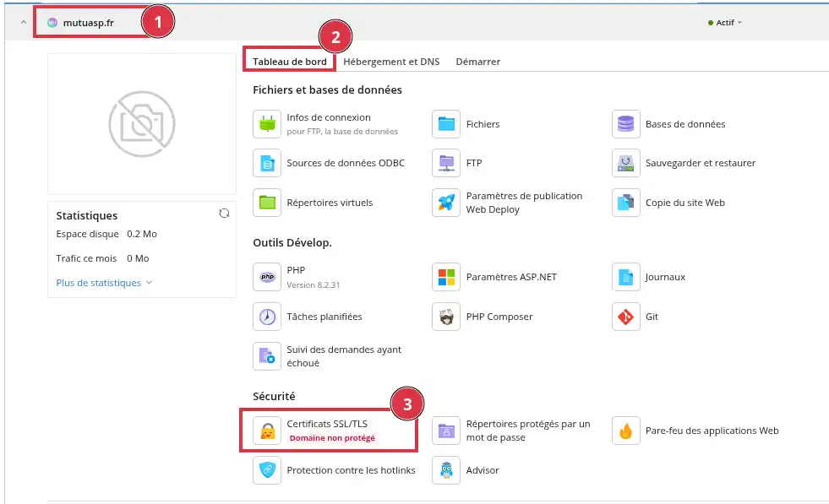Click the site screenshot placeholder thumbnail
Screen dimensions: 829x504
click(142, 124)
